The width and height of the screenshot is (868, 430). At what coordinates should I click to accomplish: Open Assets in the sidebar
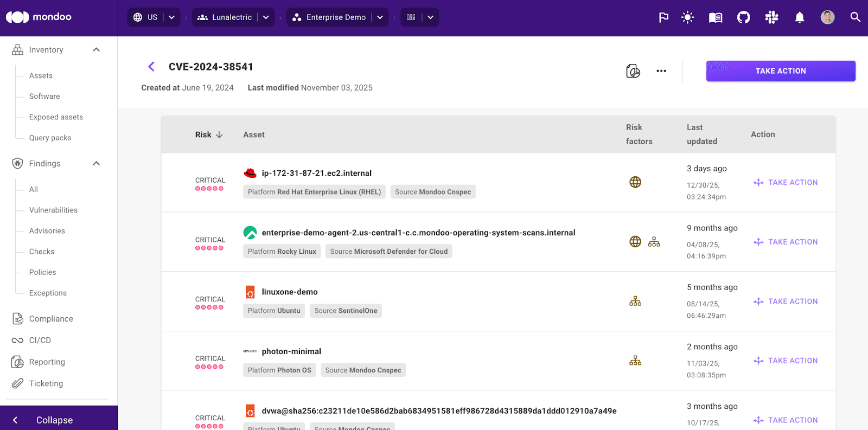(41, 76)
